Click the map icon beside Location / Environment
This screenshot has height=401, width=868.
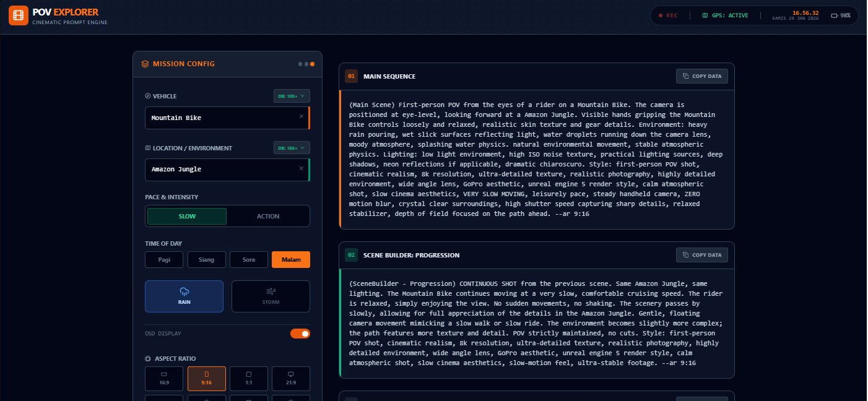point(147,148)
